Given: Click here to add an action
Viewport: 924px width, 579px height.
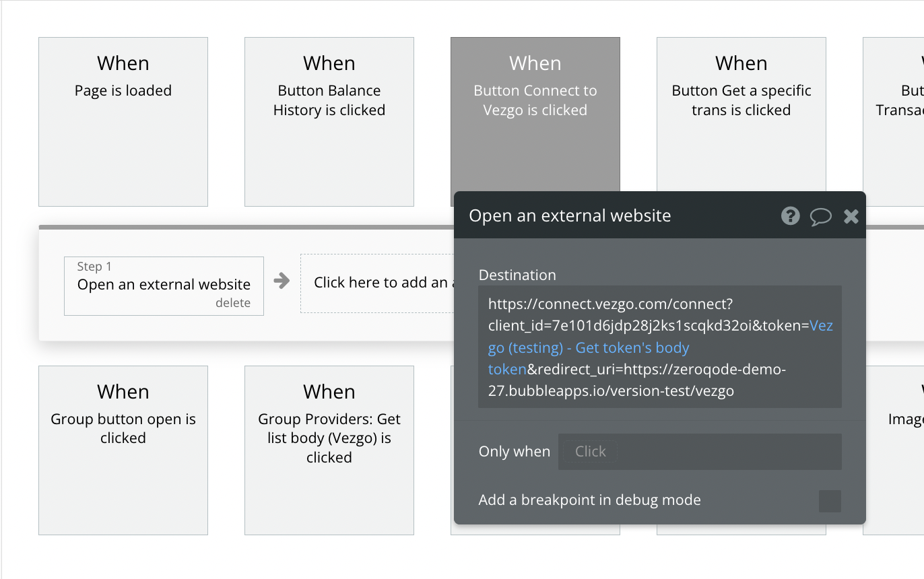Looking at the screenshot, I should [x=377, y=283].
